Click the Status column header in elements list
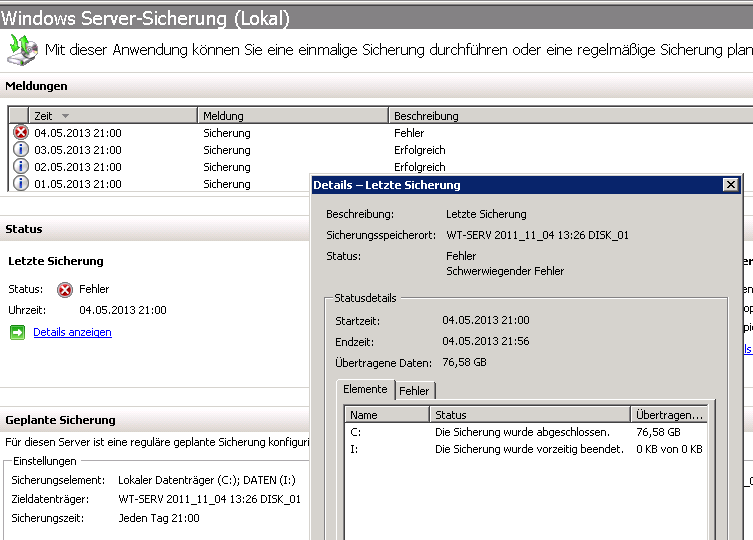This screenshot has width=753, height=540. [x=530, y=415]
